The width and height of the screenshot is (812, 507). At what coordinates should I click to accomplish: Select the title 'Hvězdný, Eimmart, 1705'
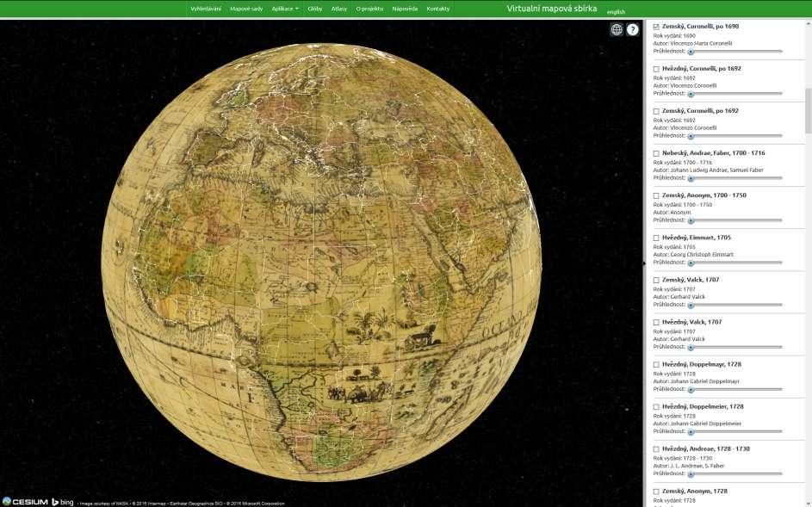pos(696,238)
